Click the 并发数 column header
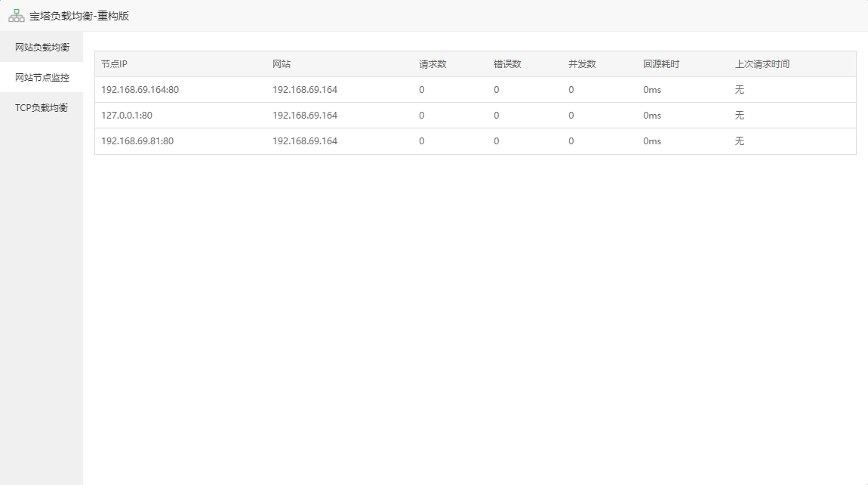Screen dimensions: 868x485 point(582,63)
